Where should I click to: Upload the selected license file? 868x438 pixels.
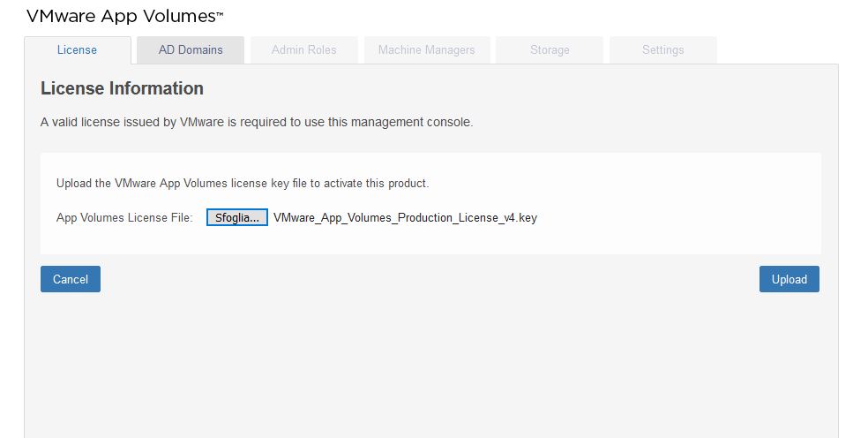pos(789,279)
